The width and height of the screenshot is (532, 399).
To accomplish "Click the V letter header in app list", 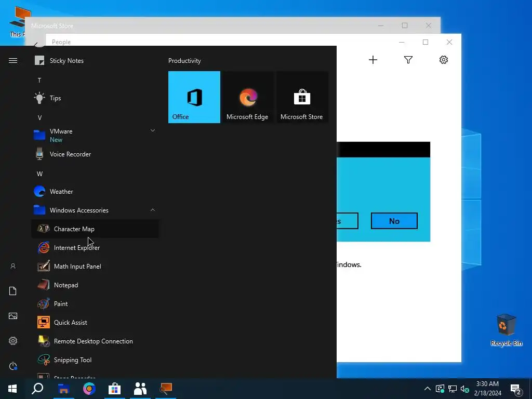I will coord(39,118).
